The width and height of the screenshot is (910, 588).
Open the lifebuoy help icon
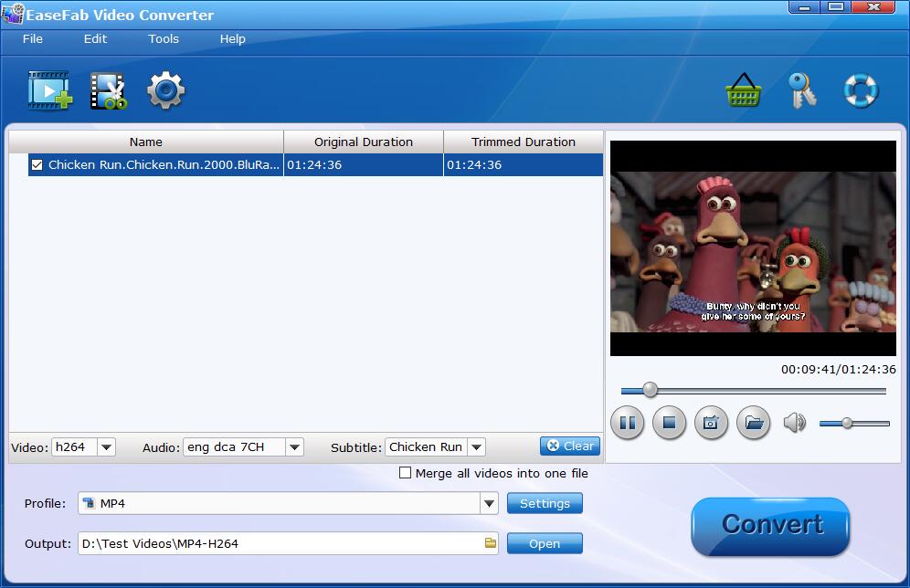pyautogui.click(x=861, y=90)
